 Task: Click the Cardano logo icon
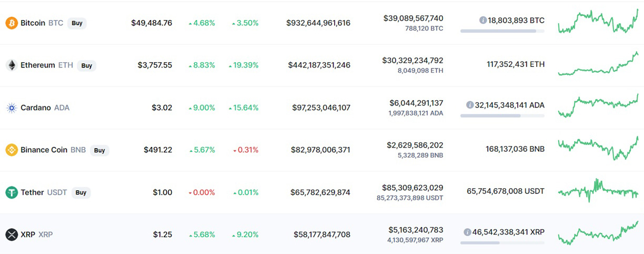pos(12,108)
